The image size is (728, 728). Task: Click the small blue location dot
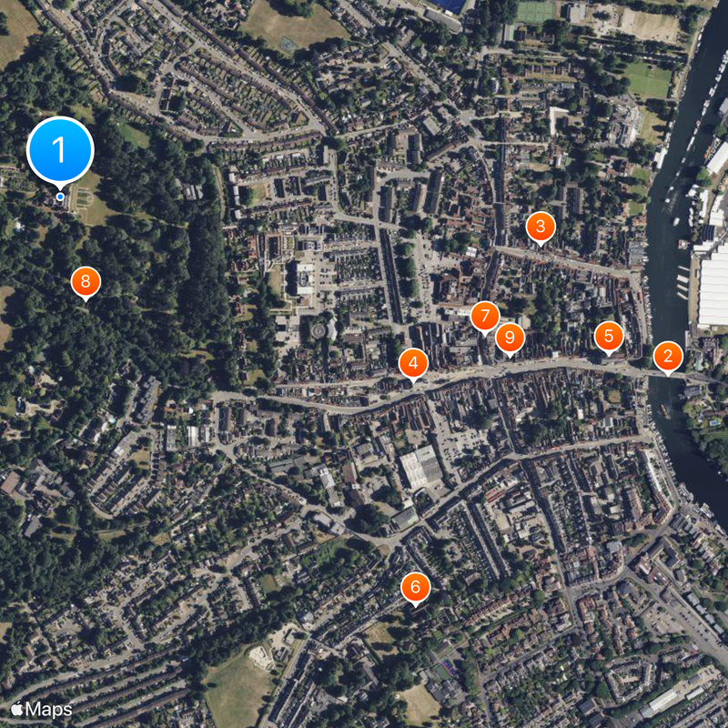coord(60,197)
